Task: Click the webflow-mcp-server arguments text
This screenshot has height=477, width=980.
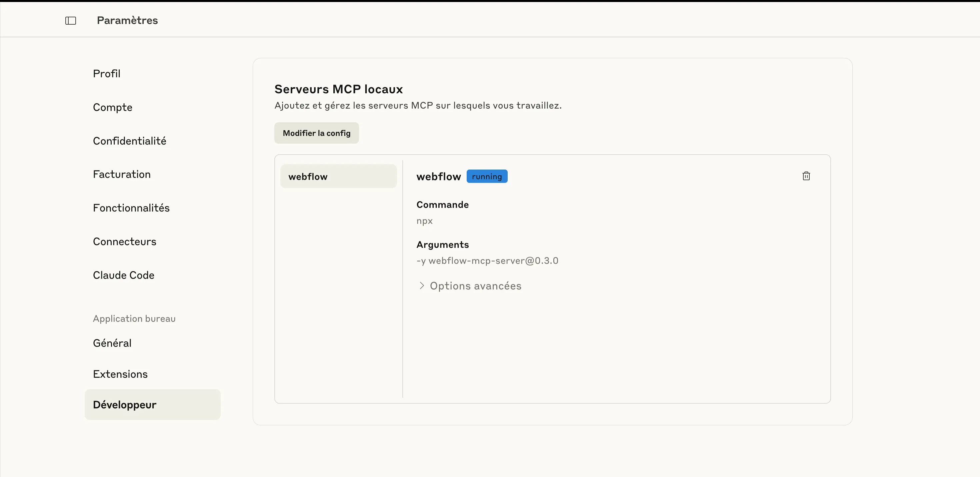Action: pos(487,261)
